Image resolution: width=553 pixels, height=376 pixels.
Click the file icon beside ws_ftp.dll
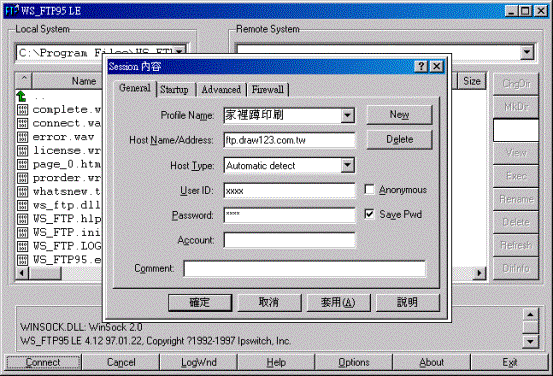coord(22,205)
